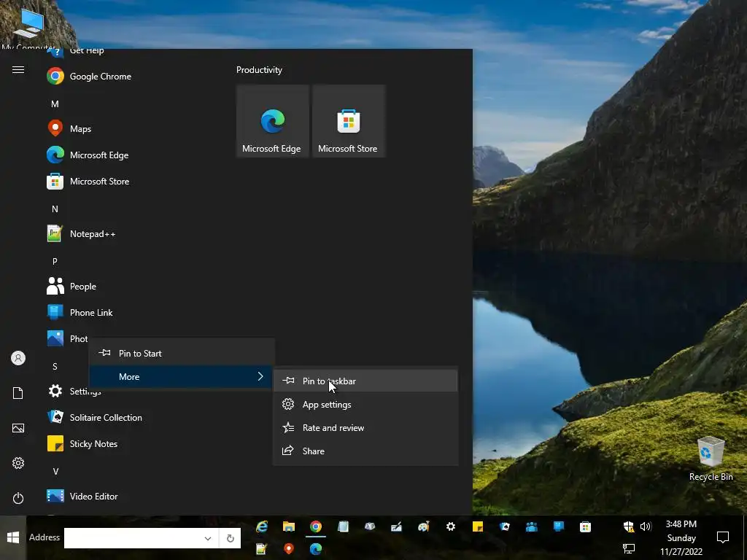
Task: Select the More submenu entry
Action: pyautogui.click(x=182, y=377)
